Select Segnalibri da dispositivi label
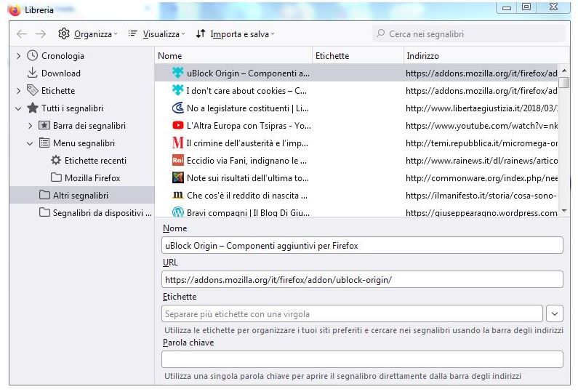578x392 pixels. click(102, 213)
